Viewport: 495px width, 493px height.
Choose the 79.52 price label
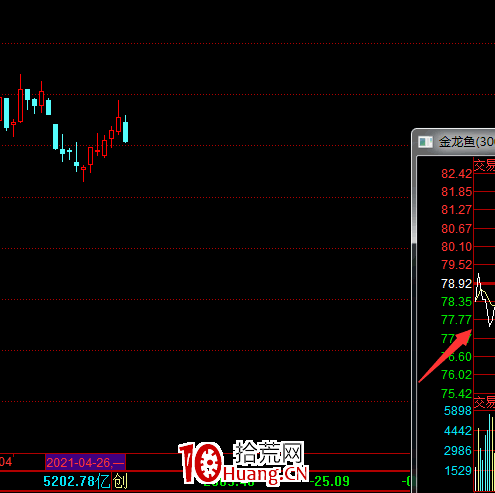tap(456, 265)
